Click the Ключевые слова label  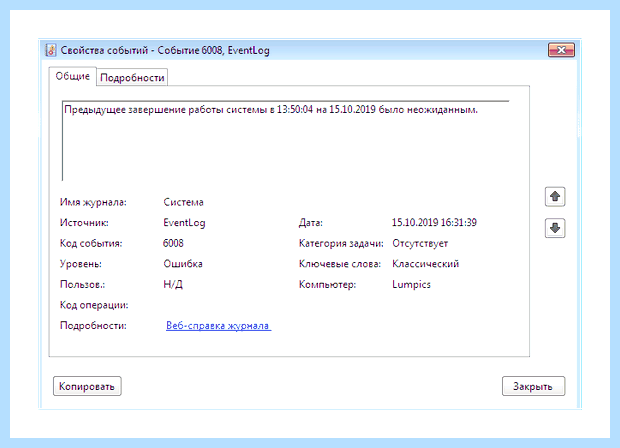tap(340, 264)
